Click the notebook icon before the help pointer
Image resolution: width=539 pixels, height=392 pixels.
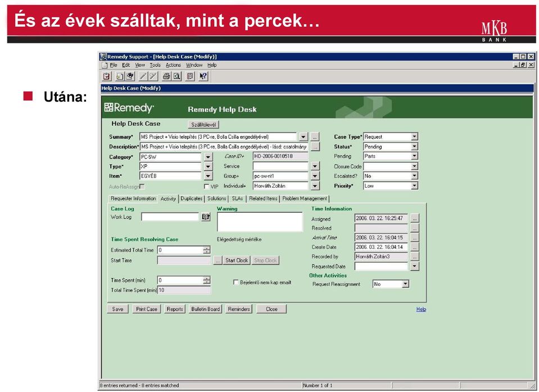pos(190,76)
